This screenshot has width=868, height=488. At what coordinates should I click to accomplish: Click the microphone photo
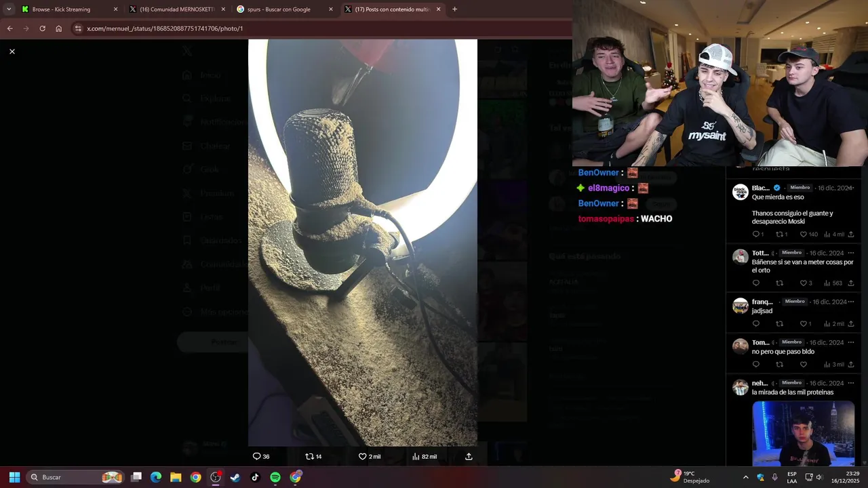click(363, 243)
